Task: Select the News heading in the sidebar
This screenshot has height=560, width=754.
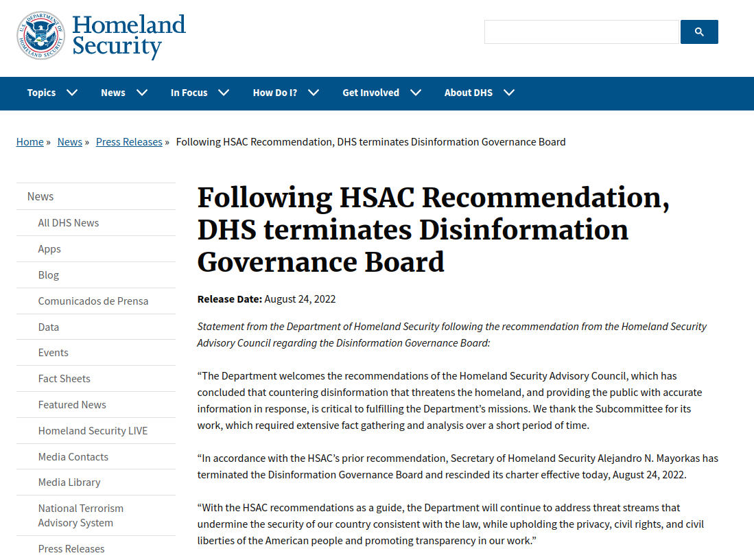Action: [x=95, y=196]
